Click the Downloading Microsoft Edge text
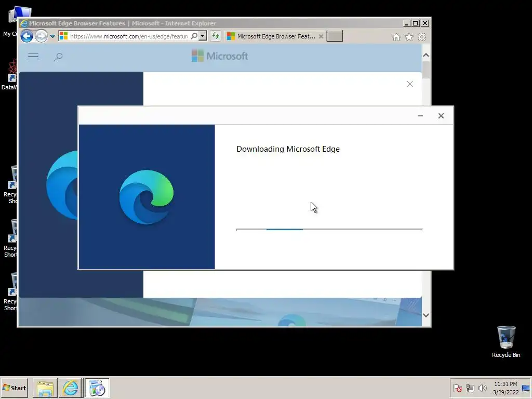 point(288,149)
